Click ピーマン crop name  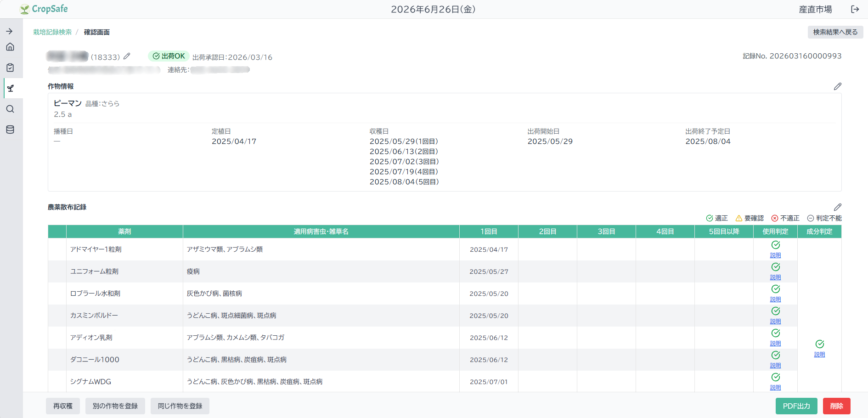tap(68, 103)
